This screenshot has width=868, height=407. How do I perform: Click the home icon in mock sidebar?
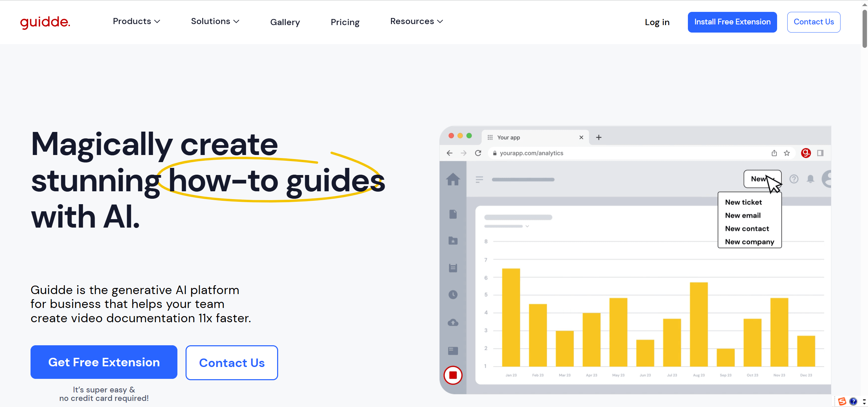pos(453,179)
